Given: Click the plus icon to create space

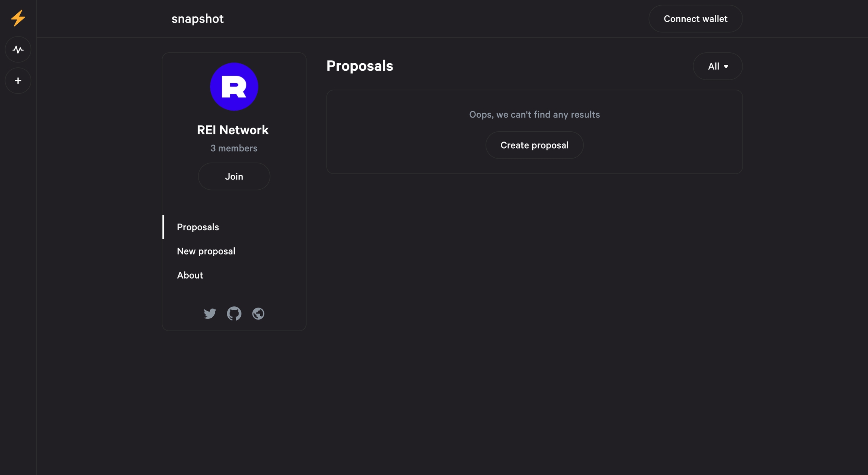Looking at the screenshot, I should (18, 81).
